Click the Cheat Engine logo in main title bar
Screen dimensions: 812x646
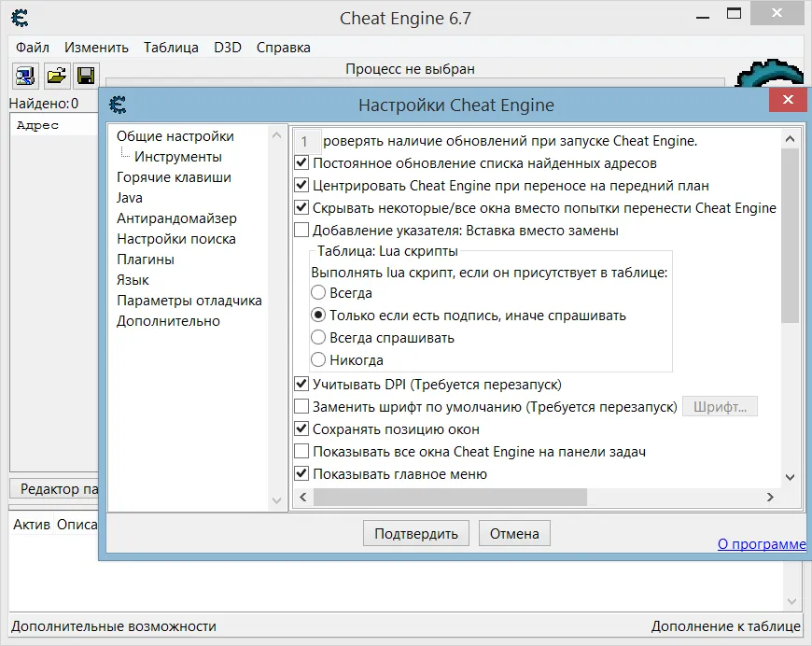(x=20, y=18)
